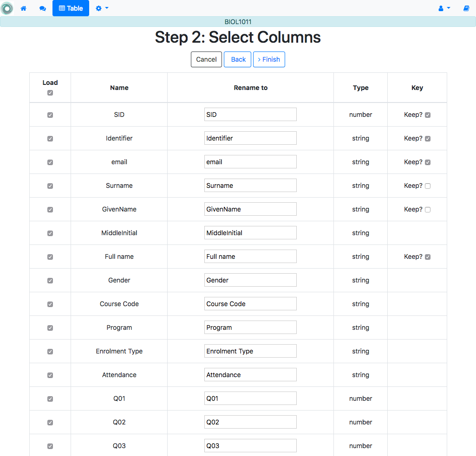Edit the Program rename field
Viewport: 476px width, 456px height.
(x=250, y=327)
